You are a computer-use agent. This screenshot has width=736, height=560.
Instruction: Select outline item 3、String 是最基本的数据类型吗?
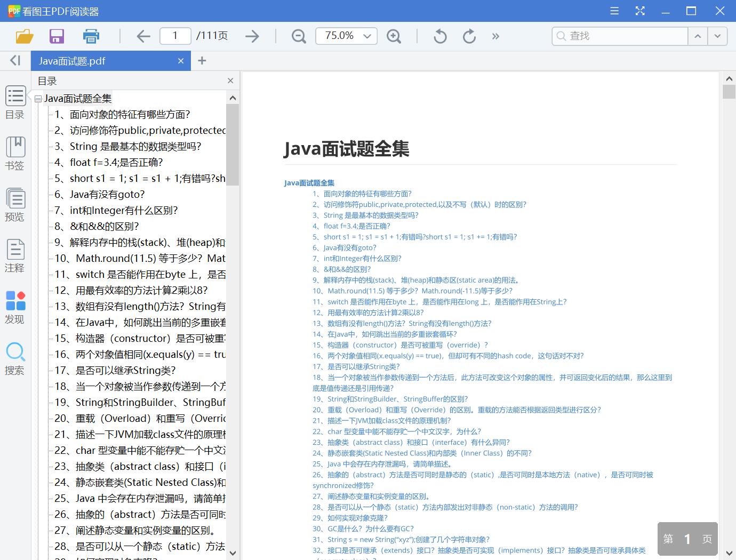[x=128, y=147]
